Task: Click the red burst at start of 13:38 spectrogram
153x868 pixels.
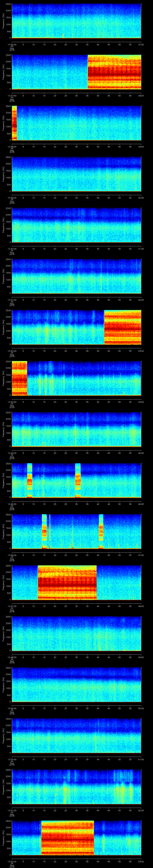Action: pyautogui.click(x=14, y=123)
